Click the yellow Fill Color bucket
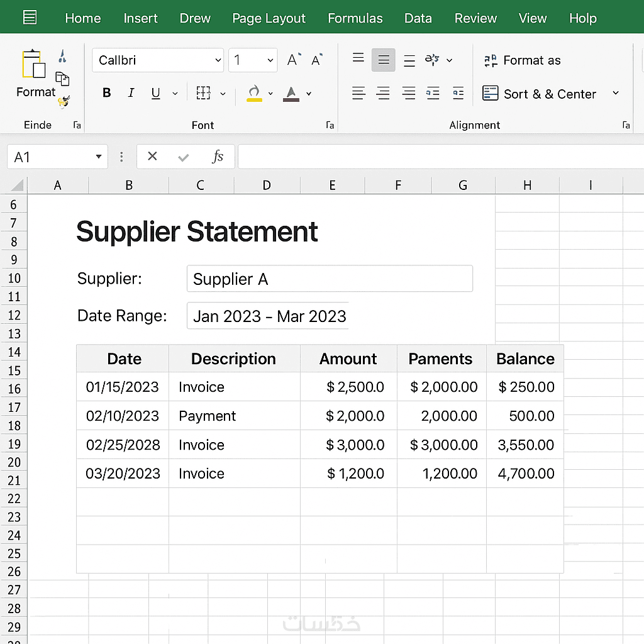 [x=254, y=93]
